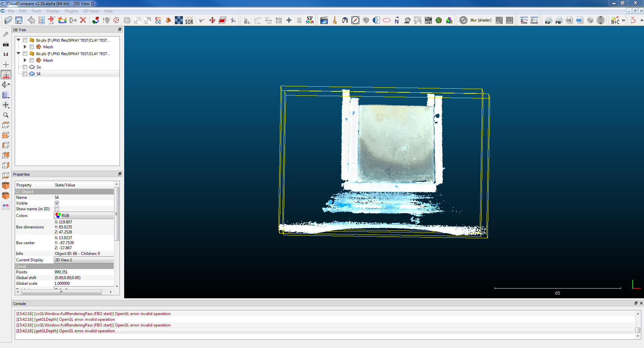The width and height of the screenshot is (644, 348).
Task: Click the SF color scale icon
Action: [x=310, y=20]
